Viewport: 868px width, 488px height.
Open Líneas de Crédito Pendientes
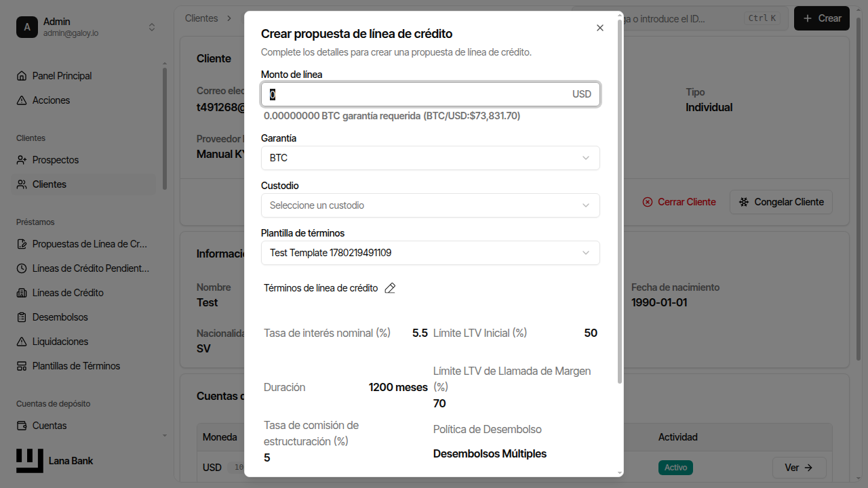pyautogui.click(x=83, y=268)
